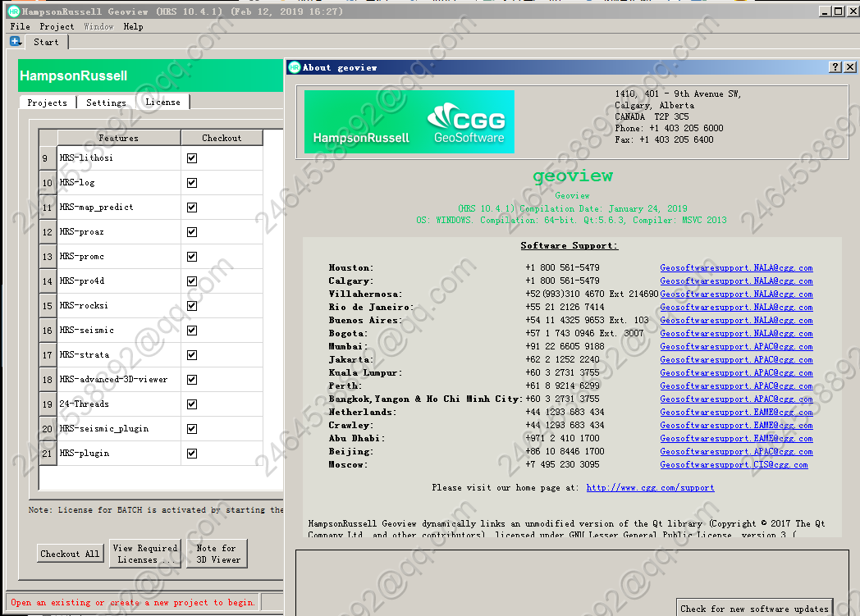Switch to the Projects tab
860x616 pixels.
[x=47, y=103]
